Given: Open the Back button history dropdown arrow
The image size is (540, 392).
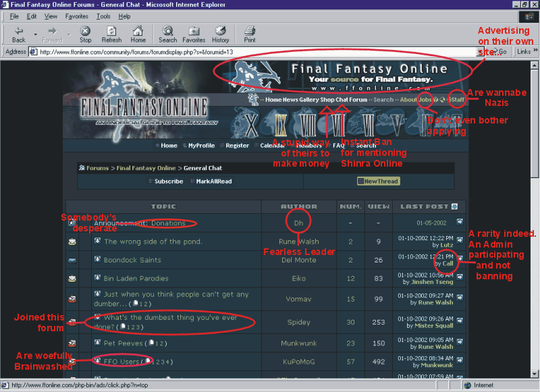Looking at the screenshot, I should (x=35, y=34).
